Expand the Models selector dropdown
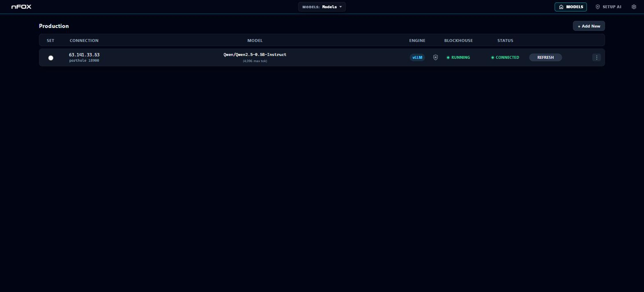This screenshot has height=292, width=644. [x=322, y=7]
